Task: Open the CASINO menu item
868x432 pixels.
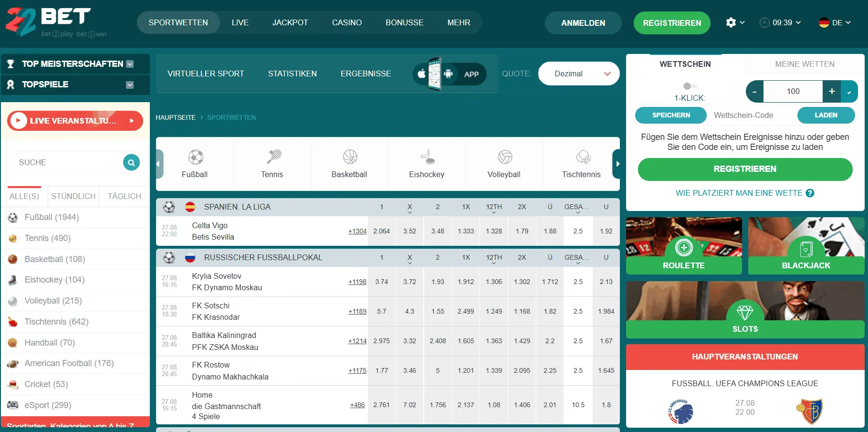Action: (347, 22)
